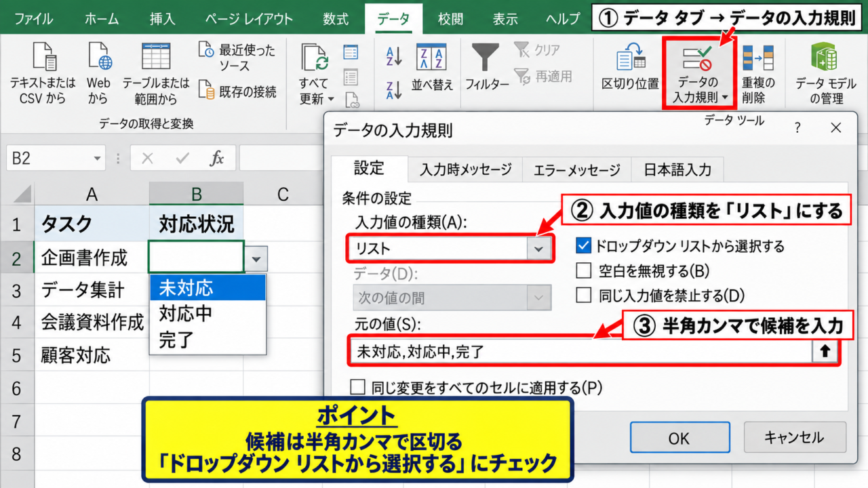Click the queries and connections icon beside すべて更新

point(351,53)
